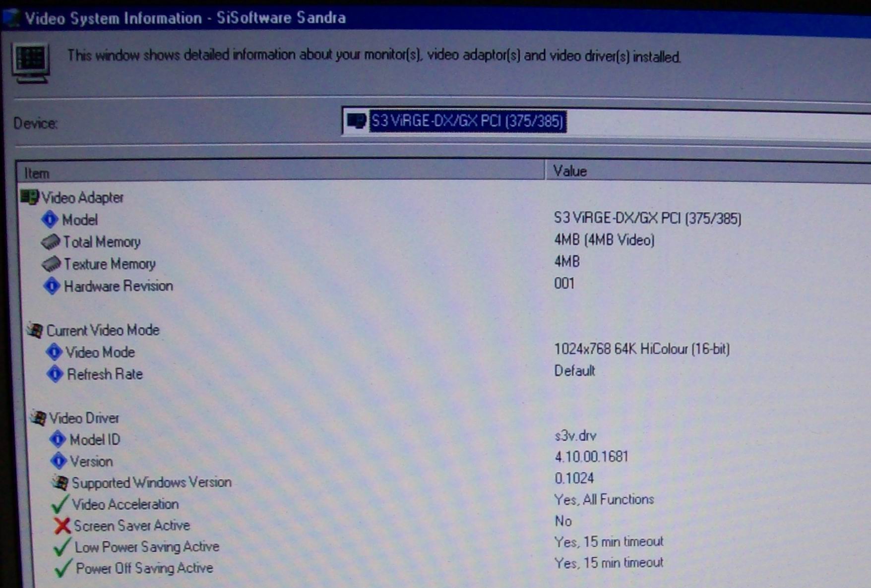Select the Video Mode row label
The width and height of the screenshot is (871, 588).
[100, 352]
